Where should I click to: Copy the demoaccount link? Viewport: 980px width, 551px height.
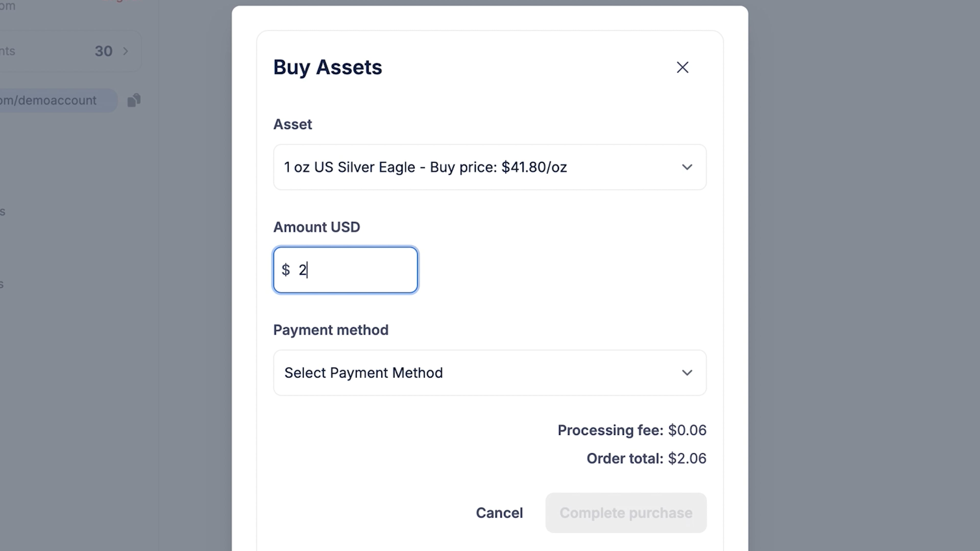(134, 101)
